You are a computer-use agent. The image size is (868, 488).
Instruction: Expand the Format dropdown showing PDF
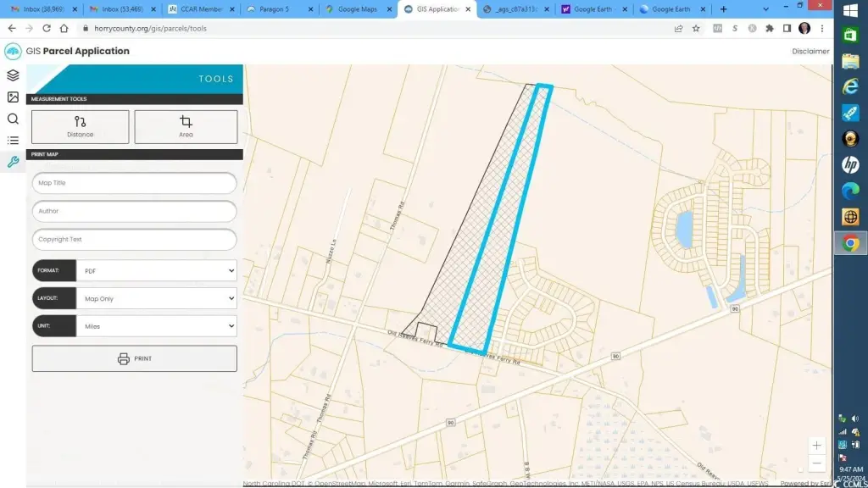click(x=156, y=270)
